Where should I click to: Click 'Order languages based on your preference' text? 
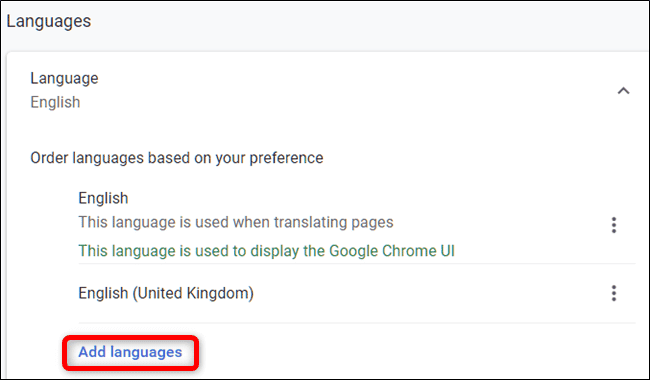point(177,158)
